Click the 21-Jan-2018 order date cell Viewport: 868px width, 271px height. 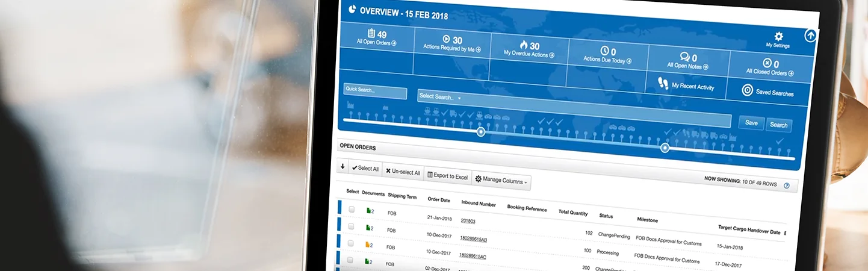(x=439, y=218)
